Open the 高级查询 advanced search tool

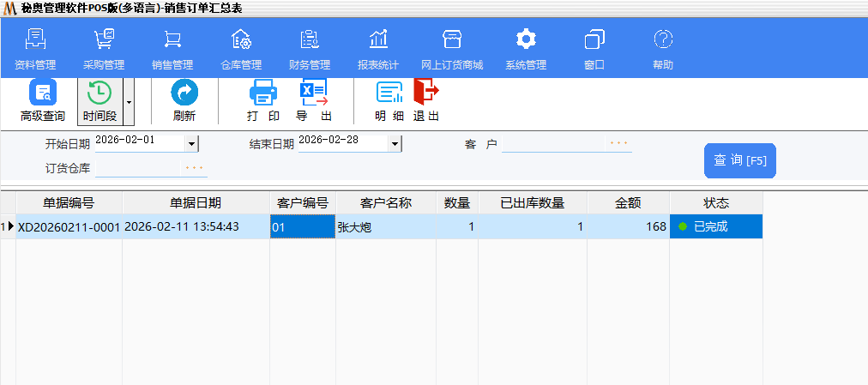pyautogui.click(x=42, y=100)
